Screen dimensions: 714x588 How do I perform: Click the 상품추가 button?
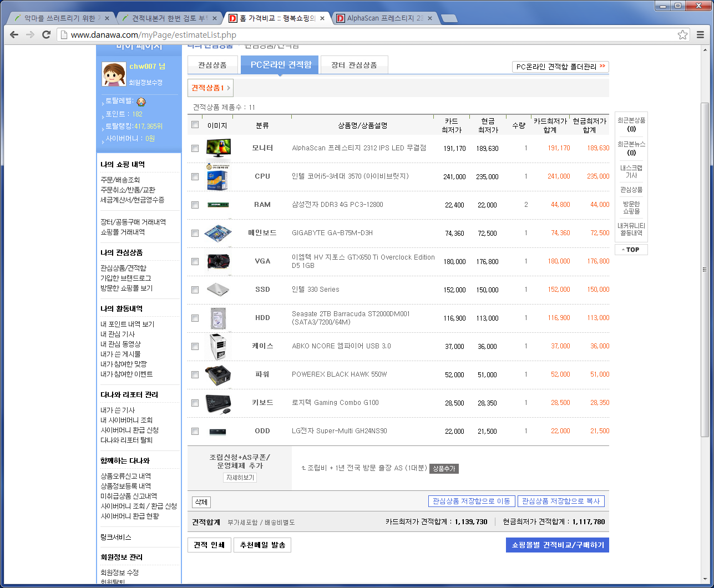pos(444,469)
